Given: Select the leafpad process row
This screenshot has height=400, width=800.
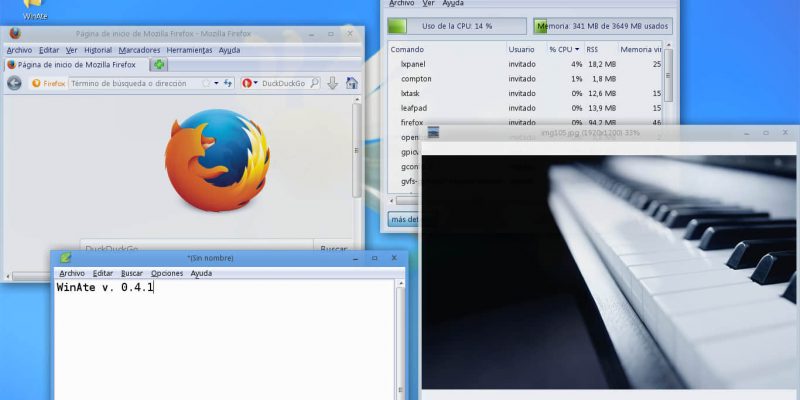Looking at the screenshot, I should [x=525, y=108].
